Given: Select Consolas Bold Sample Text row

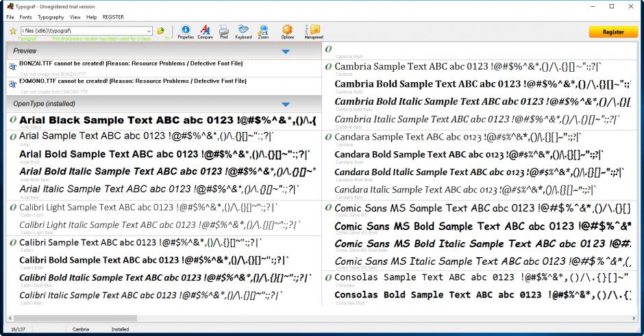Looking at the screenshot, I should pyautogui.click(x=482, y=295).
